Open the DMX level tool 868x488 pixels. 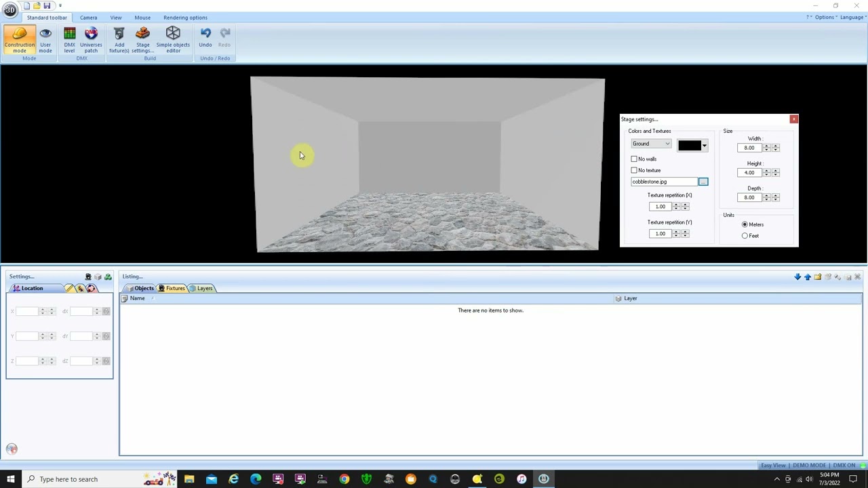pos(69,40)
